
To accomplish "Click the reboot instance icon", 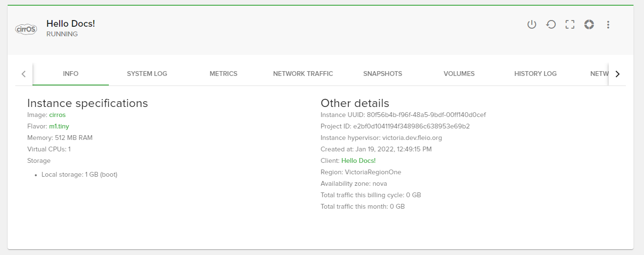I will [551, 24].
